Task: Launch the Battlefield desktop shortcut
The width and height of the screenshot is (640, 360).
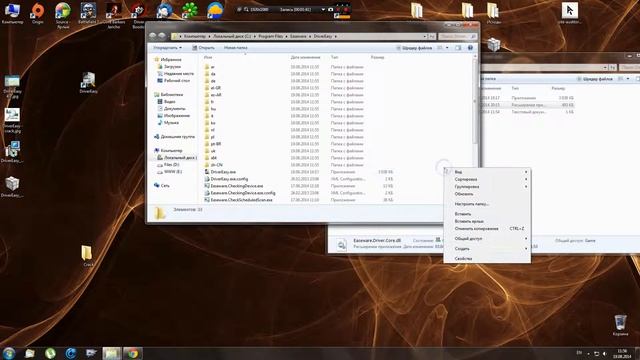Action: pos(88,12)
